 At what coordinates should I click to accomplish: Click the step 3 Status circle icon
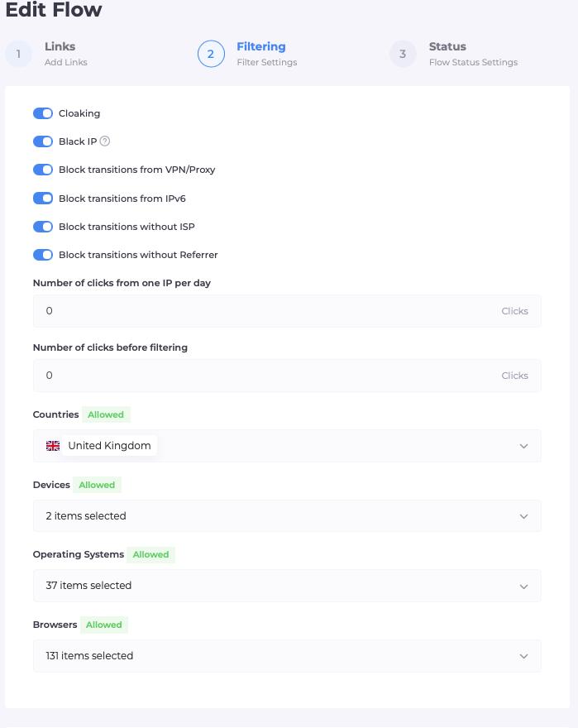pos(403,54)
